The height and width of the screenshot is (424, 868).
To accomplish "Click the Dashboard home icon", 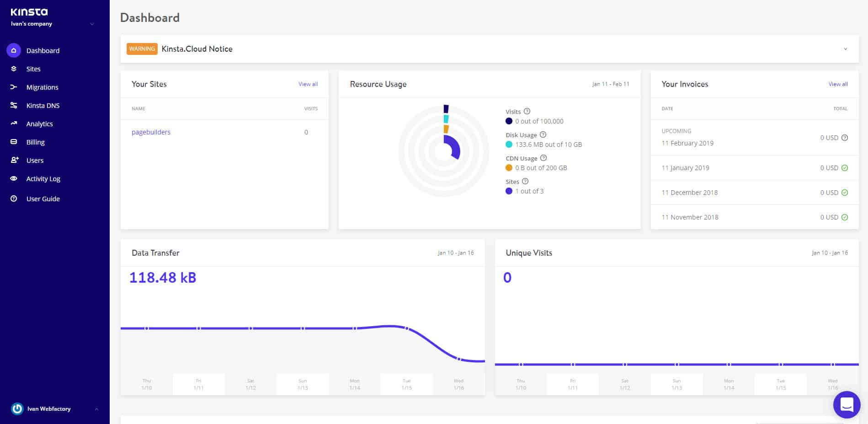I will point(14,50).
